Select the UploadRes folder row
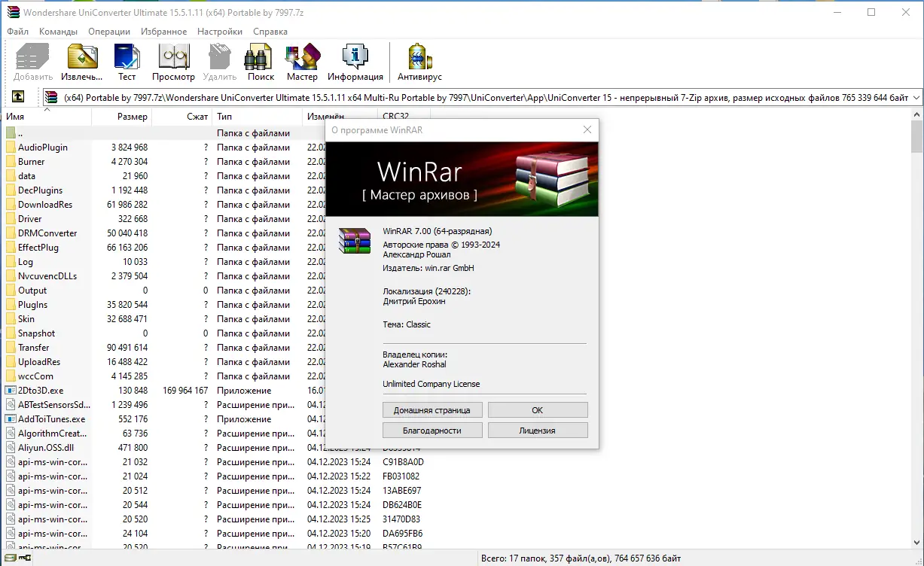Screen dimensions: 924x566 (164, 362)
